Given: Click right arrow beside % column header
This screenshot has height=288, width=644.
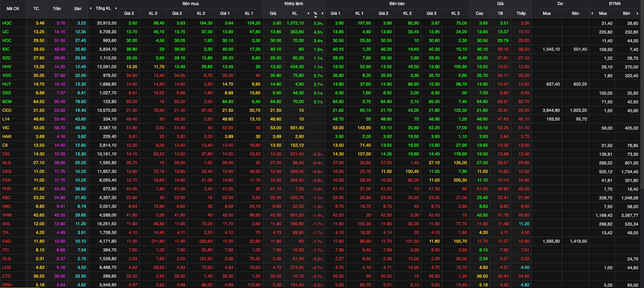Looking at the screenshot, I should tap(323, 13).
